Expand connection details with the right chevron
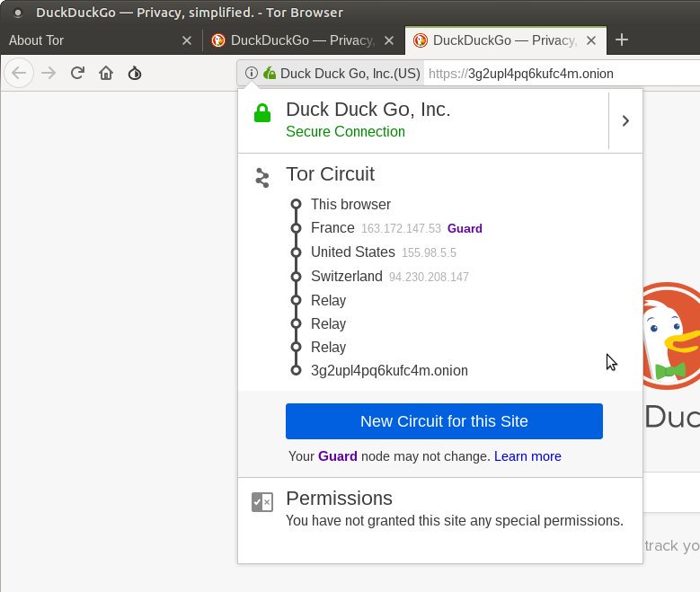The width and height of the screenshot is (700, 592). [x=625, y=120]
